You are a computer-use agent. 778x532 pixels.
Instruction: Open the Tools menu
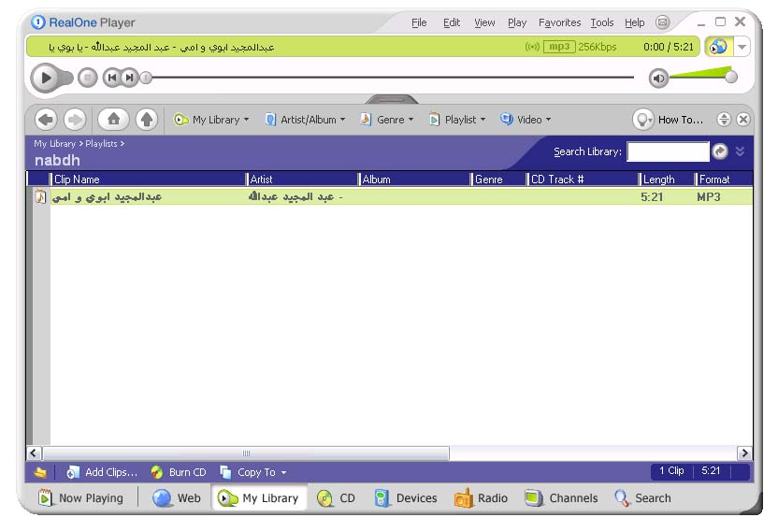point(602,22)
